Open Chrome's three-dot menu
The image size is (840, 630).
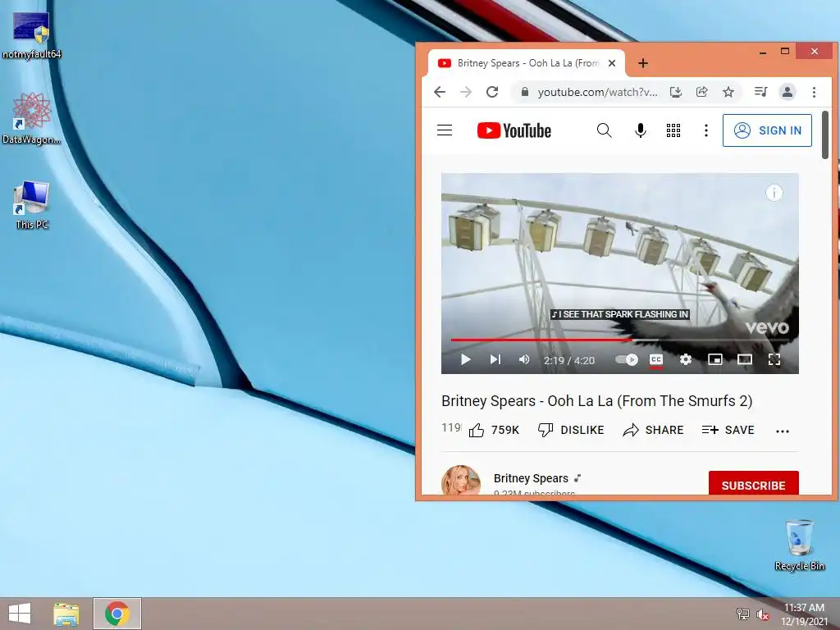[x=814, y=92]
